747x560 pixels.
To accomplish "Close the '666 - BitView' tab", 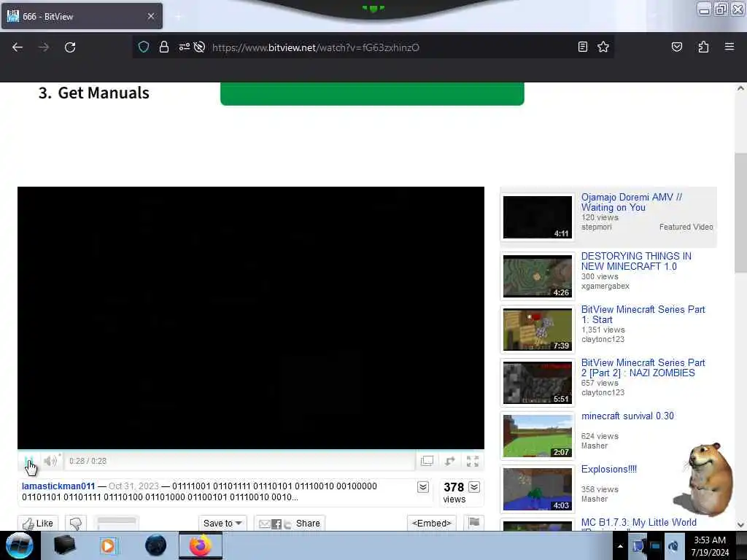I will (x=150, y=16).
